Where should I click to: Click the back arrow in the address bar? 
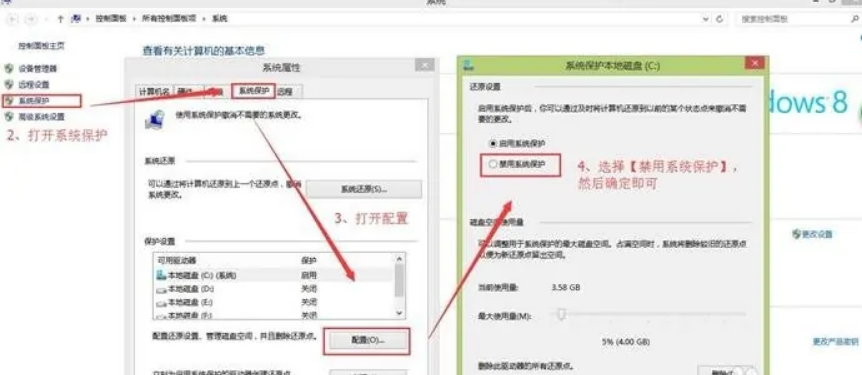(13, 19)
